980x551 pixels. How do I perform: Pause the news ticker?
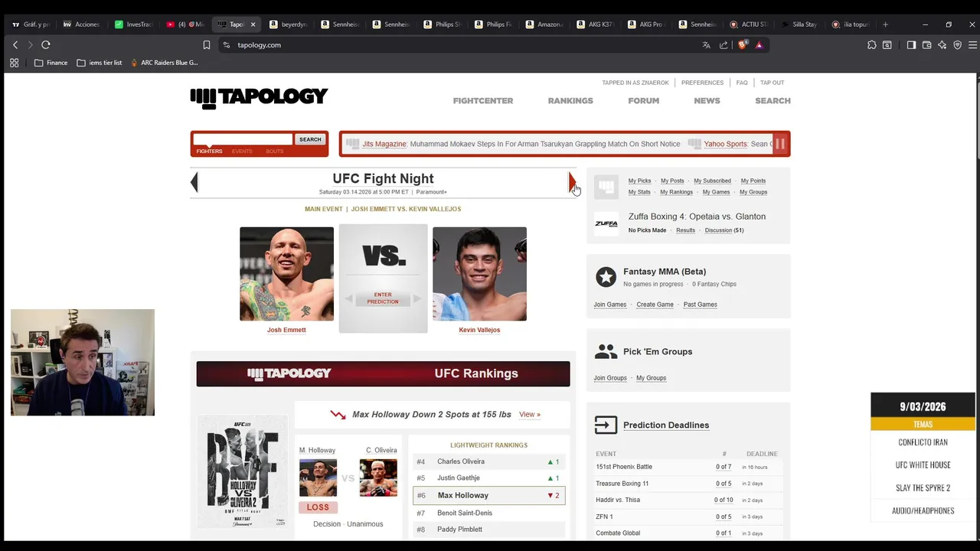(779, 144)
